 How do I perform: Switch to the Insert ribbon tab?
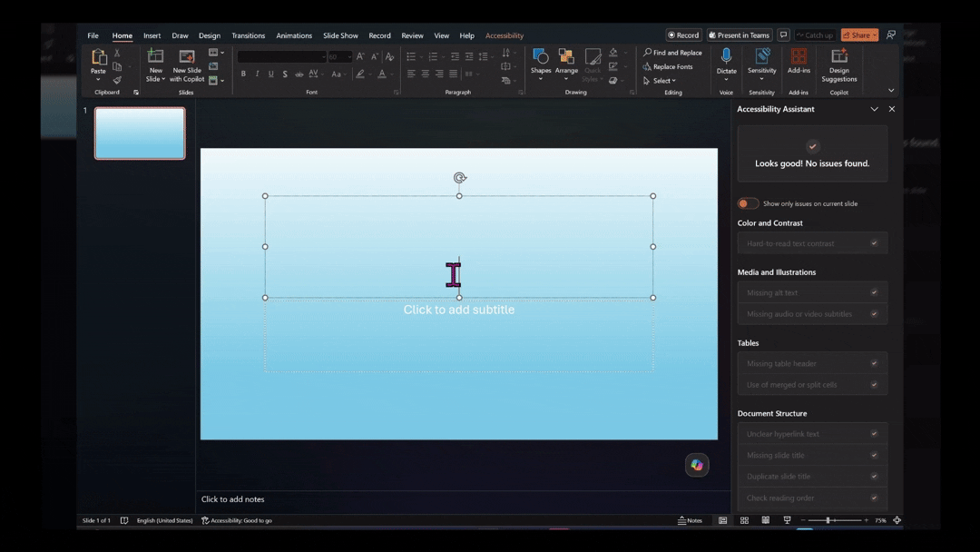tap(152, 35)
